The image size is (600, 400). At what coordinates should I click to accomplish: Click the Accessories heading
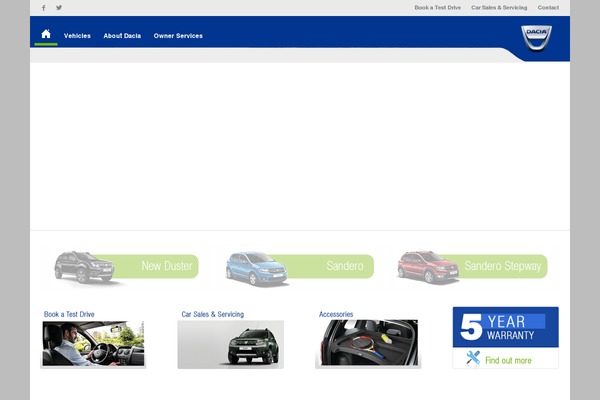[336, 314]
